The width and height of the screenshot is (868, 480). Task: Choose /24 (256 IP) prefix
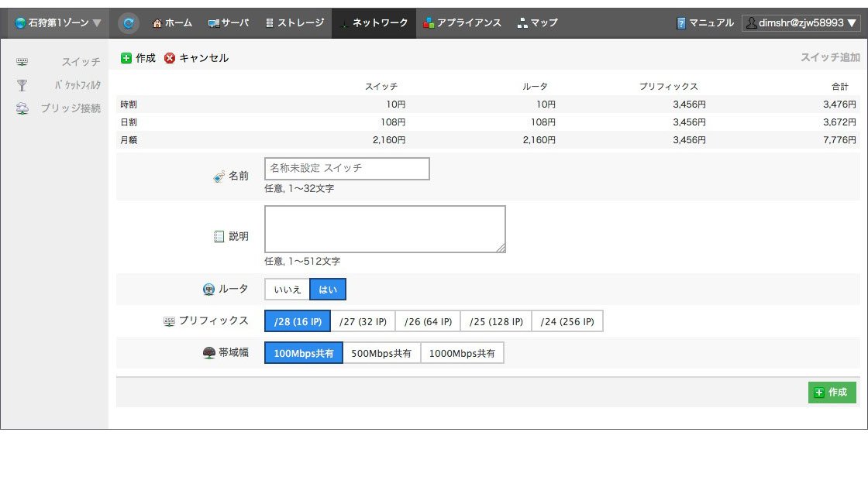point(567,321)
